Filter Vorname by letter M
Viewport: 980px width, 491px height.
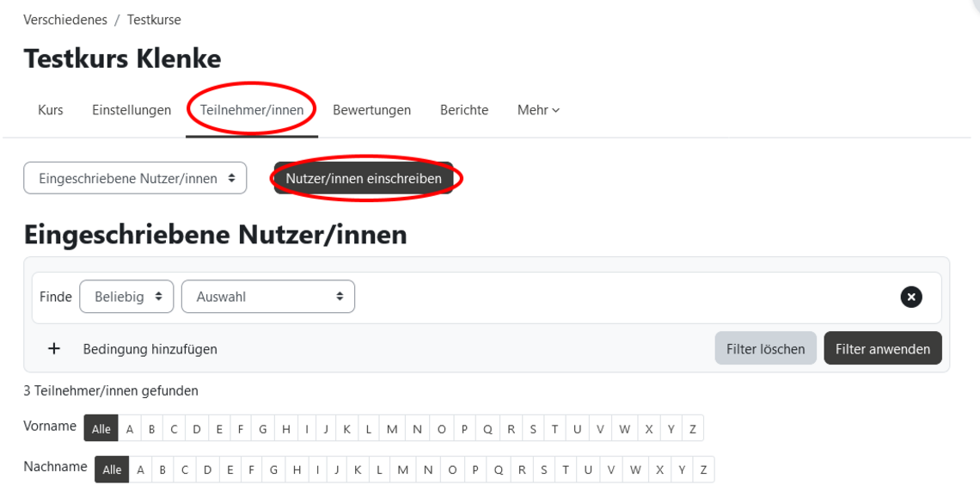[392, 429]
